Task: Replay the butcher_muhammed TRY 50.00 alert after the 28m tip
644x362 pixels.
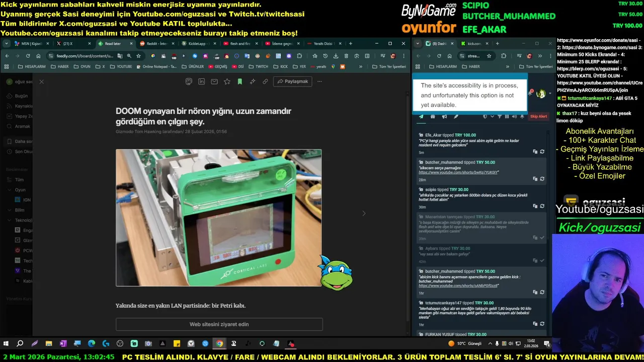Action: coord(542,178)
